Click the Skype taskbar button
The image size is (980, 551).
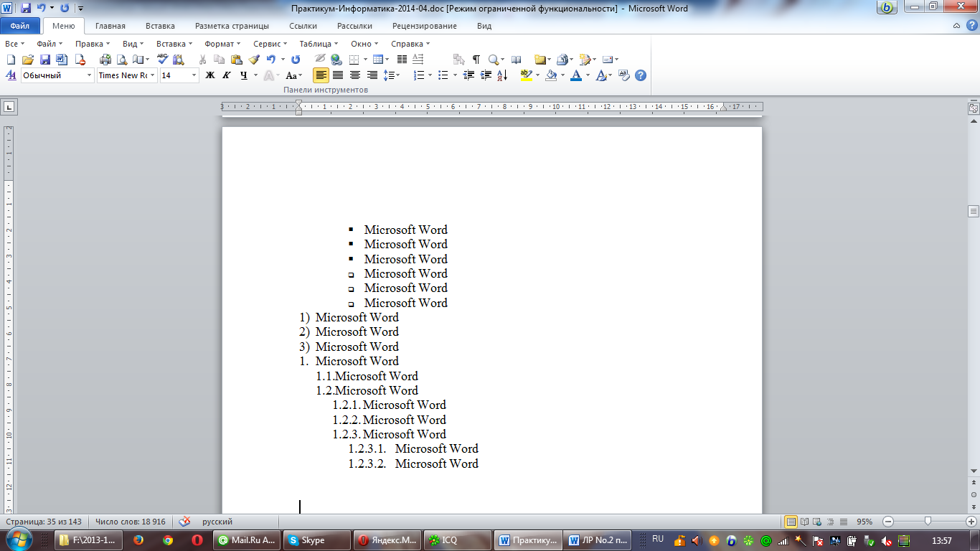(x=316, y=540)
